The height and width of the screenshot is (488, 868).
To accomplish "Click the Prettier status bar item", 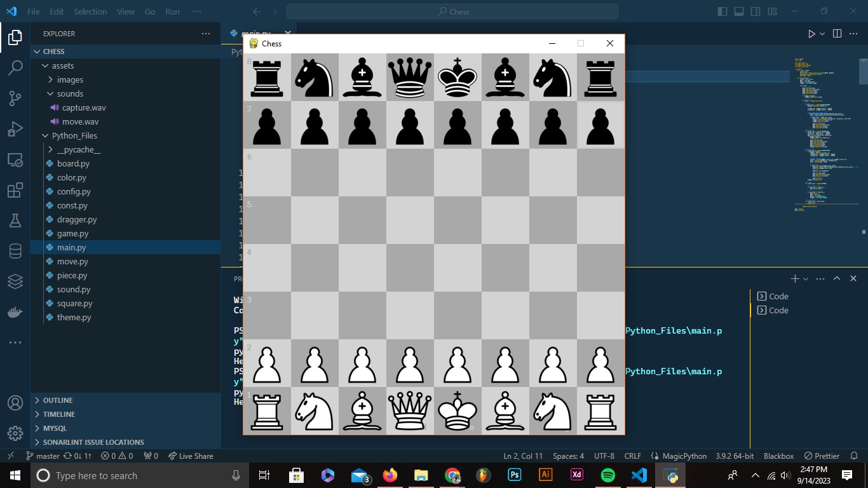I will tap(822, 456).
